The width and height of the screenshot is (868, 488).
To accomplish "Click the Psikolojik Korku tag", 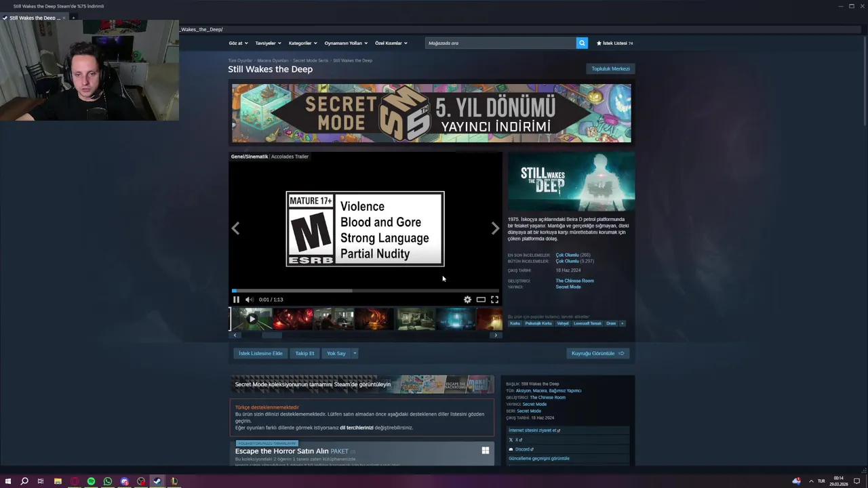I will (x=538, y=323).
